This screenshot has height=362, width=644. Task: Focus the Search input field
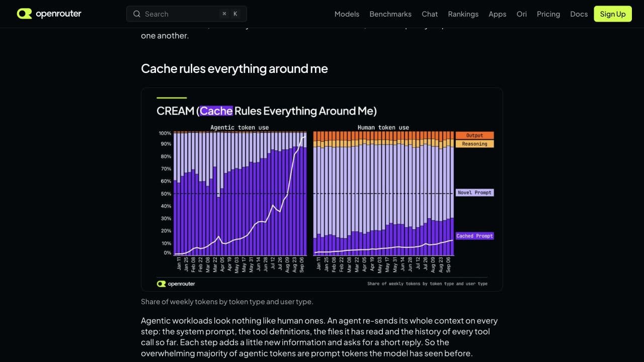tap(187, 14)
